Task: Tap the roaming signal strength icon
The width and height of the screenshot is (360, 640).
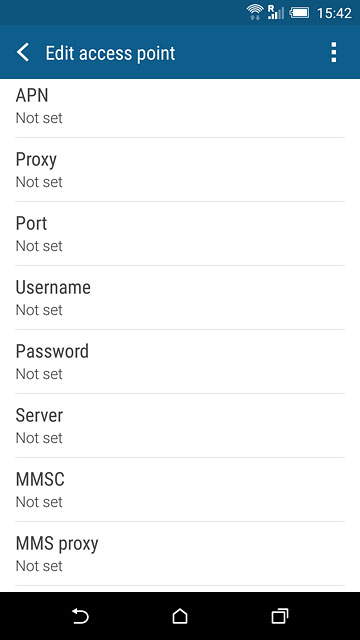Action: coord(276,12)
